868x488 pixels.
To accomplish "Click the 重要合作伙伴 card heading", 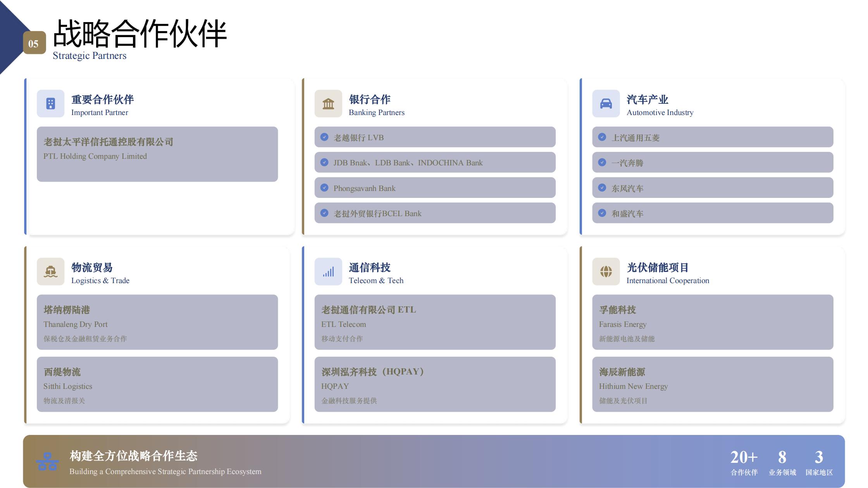I will tap(103, 100).
